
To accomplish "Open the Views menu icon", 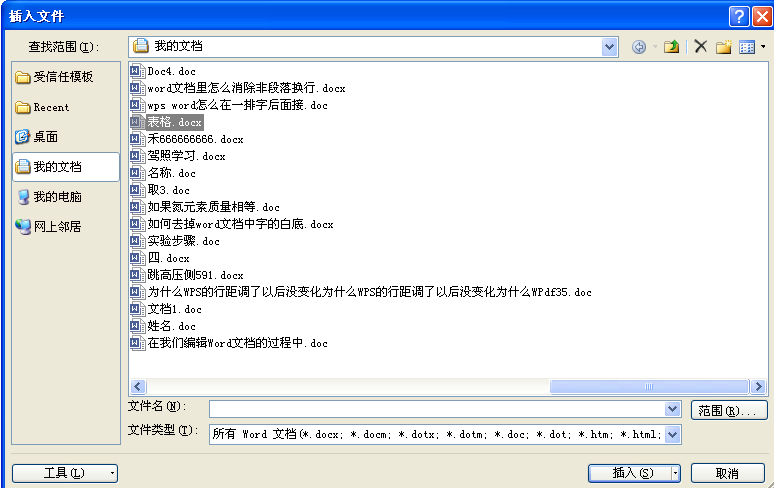I will click(x=746, y=47).
